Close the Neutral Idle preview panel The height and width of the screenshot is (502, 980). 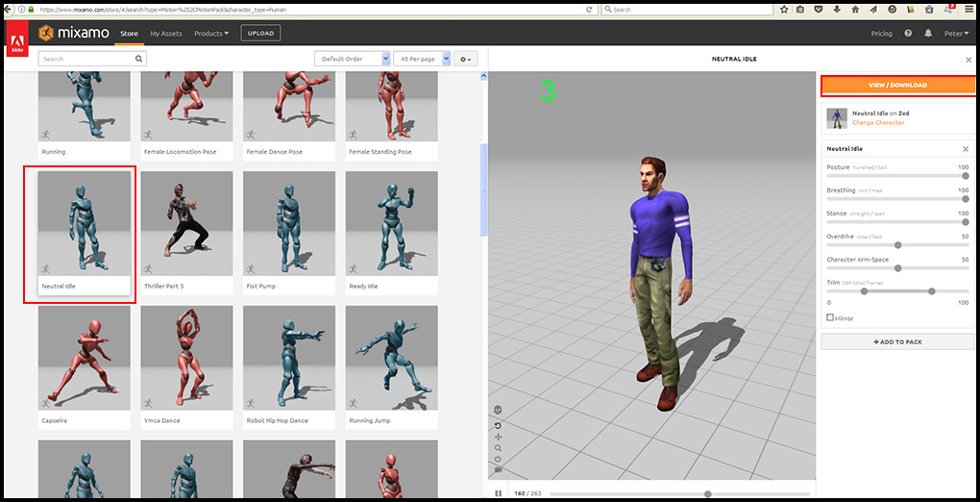tap(968, 60)
